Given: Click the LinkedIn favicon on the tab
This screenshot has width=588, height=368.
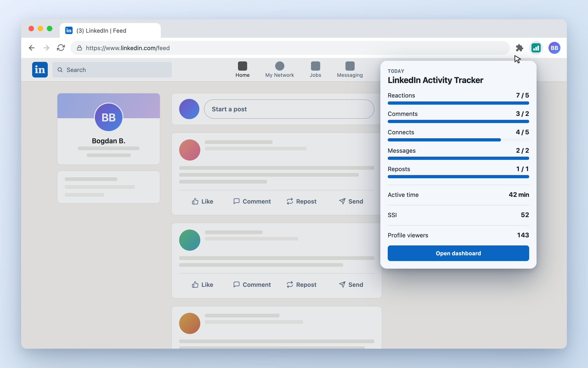Looking at the screenshot, I should click(69, 30).
